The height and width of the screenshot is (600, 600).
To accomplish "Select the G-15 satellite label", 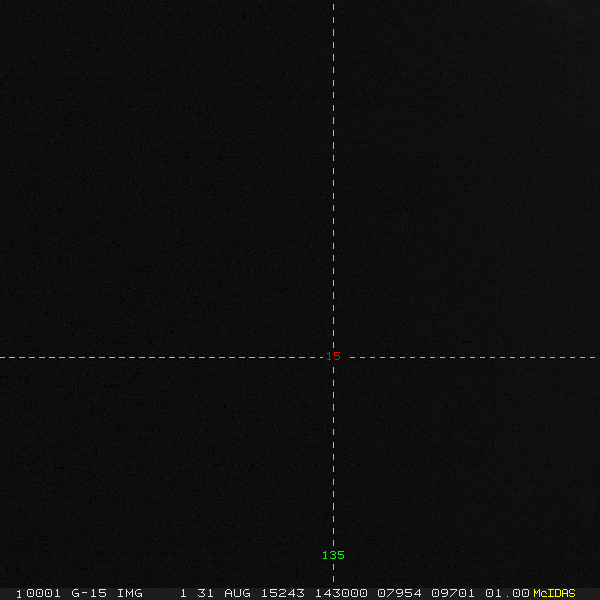I will click(x=89, y=593).
